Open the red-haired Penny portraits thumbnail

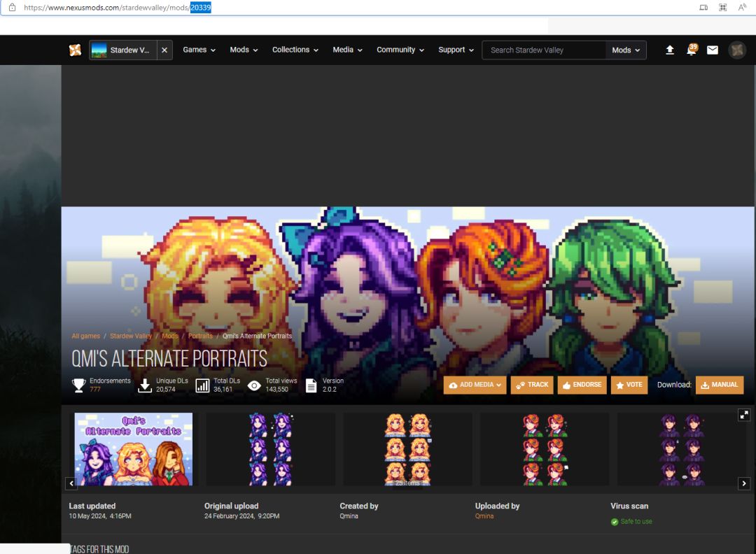click(x=545, y=449)
